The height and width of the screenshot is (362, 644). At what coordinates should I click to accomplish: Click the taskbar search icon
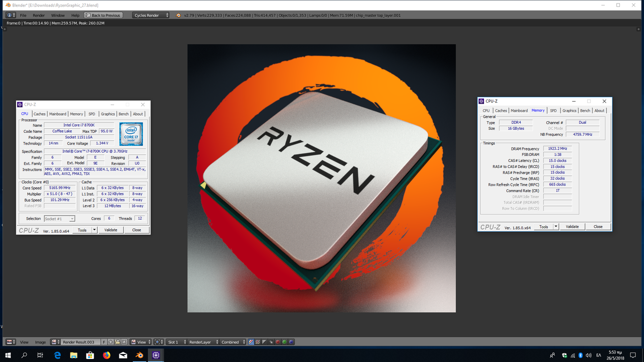[24, 355]
